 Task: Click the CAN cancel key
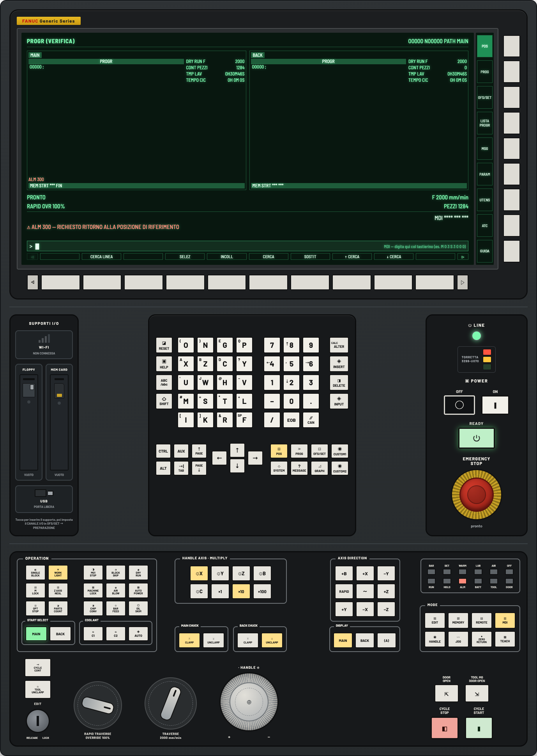[311, 420]
